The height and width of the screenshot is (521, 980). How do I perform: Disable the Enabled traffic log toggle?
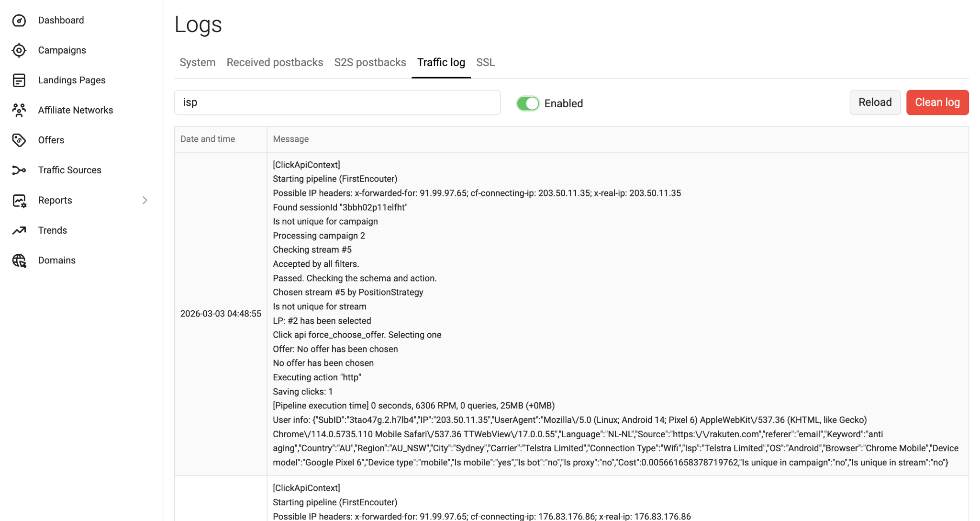pos(528,103)
